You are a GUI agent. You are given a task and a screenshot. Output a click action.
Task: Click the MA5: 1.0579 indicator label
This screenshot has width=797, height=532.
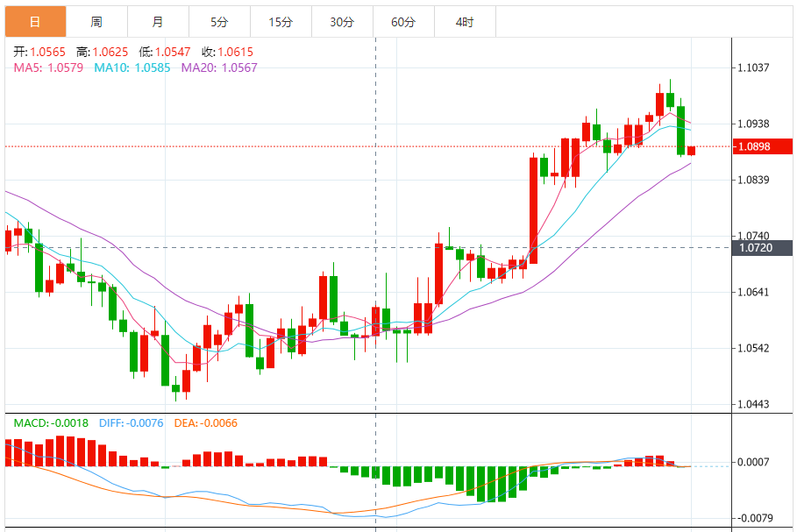pyautogui.click(x=48, y=67)
